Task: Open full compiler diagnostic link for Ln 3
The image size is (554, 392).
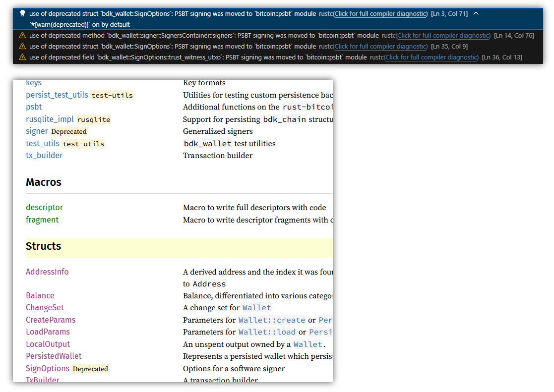Action: tap(380, 14)
